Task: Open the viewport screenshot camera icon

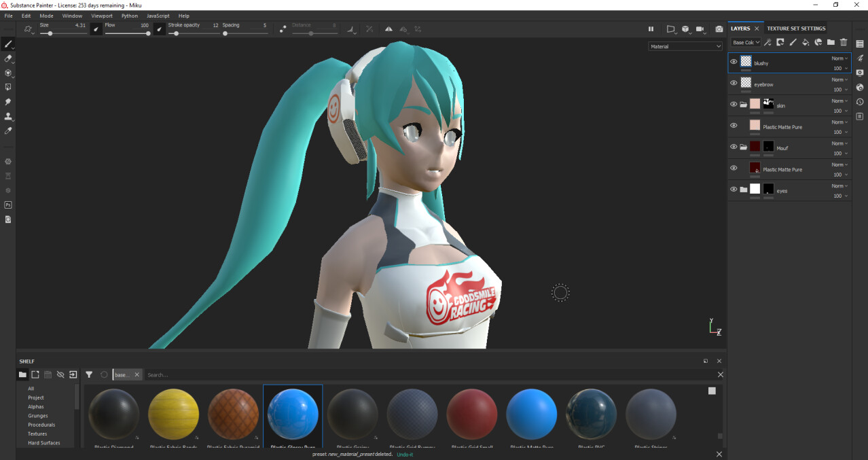Action: (719, 29)
